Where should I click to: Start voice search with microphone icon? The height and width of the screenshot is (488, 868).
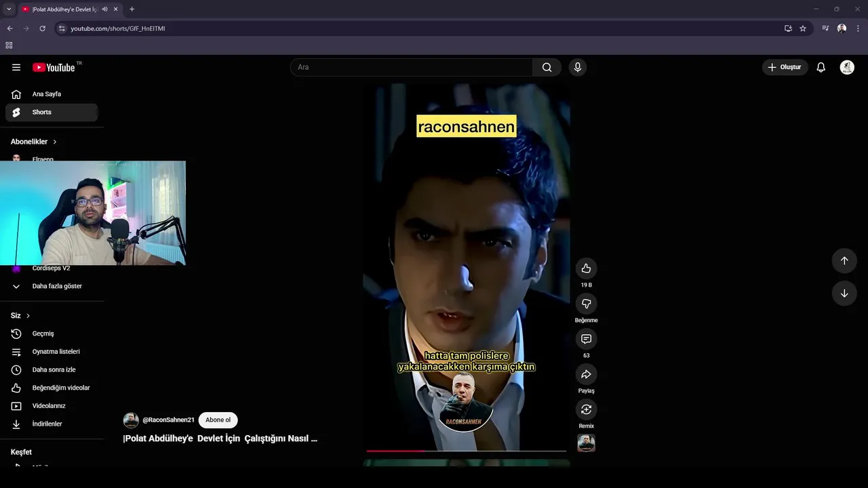pos(578,67)
